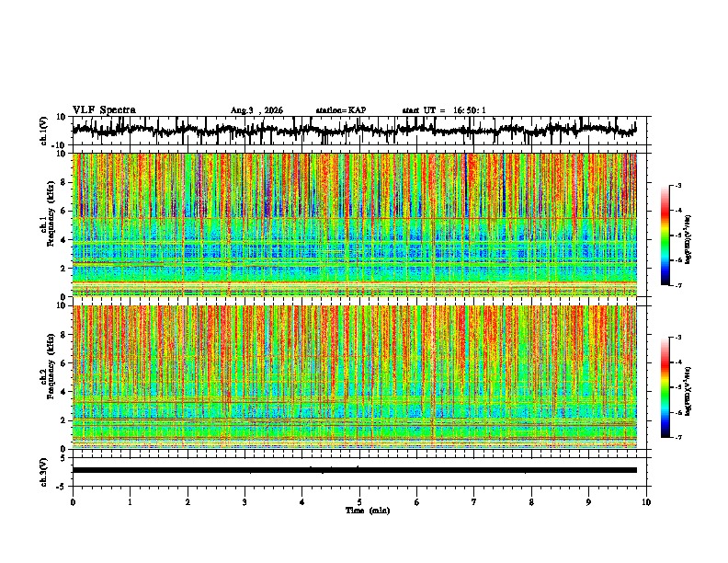Click the ch.3(V) black band trace
The image size is (728, 563).
(x=355, y=470)
